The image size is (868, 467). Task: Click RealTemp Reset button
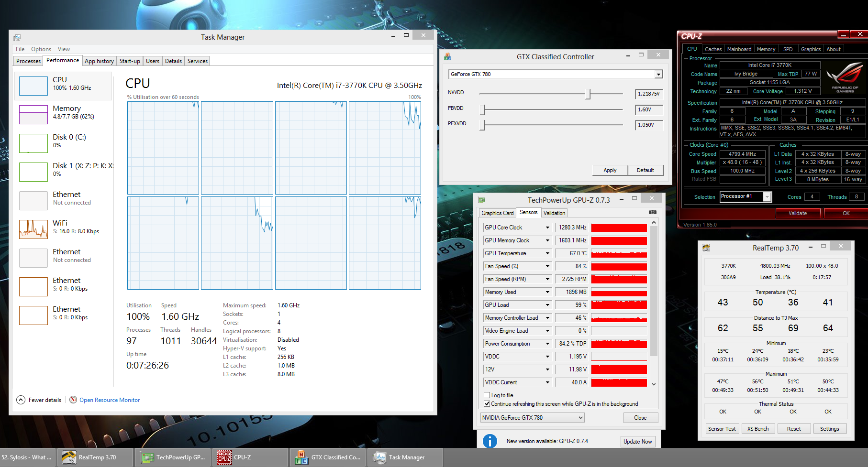click(794, 429)
